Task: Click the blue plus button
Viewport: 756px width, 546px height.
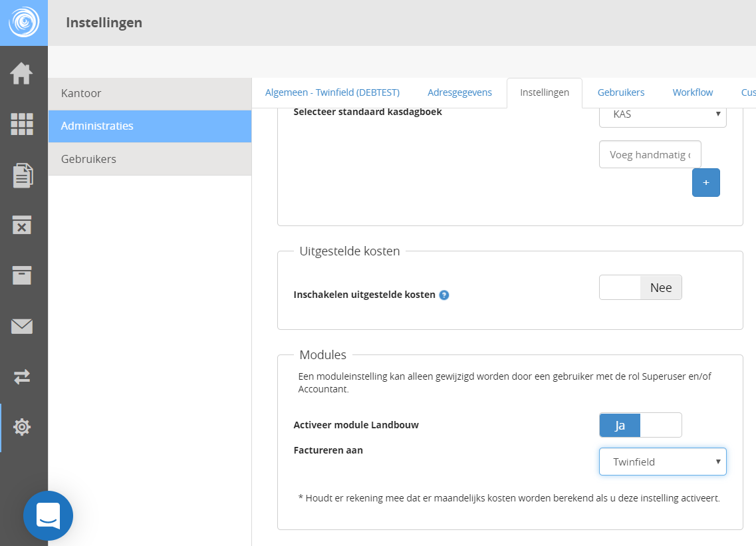Action: point(705,182)
